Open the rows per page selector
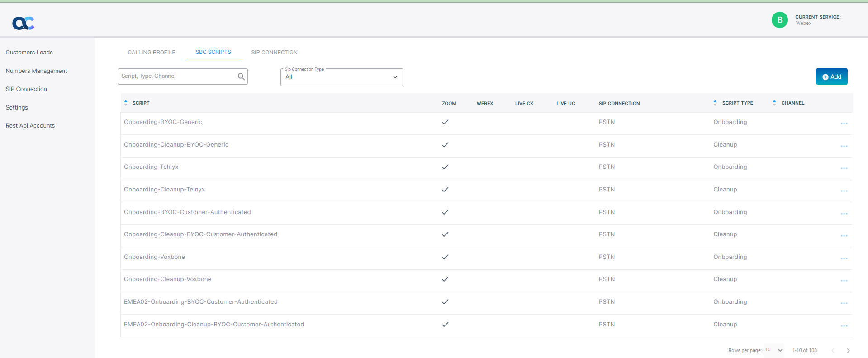Screen dimensions: 868x358 click(x=773, y=350)
